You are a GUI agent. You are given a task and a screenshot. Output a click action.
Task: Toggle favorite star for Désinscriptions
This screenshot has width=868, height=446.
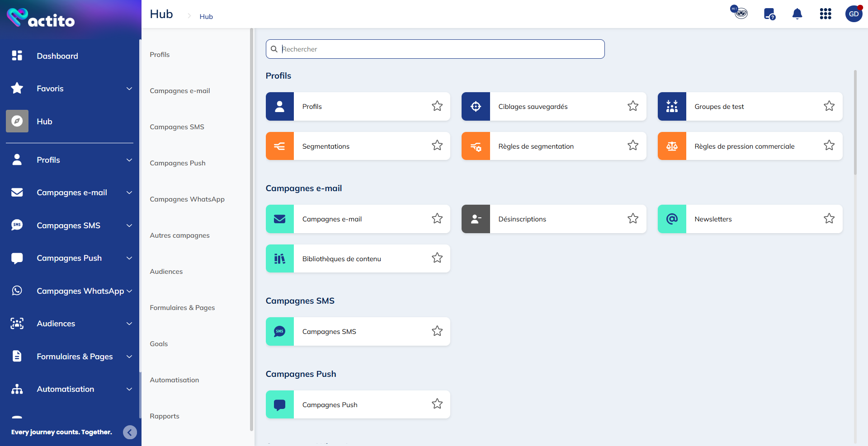pos(632,219)
